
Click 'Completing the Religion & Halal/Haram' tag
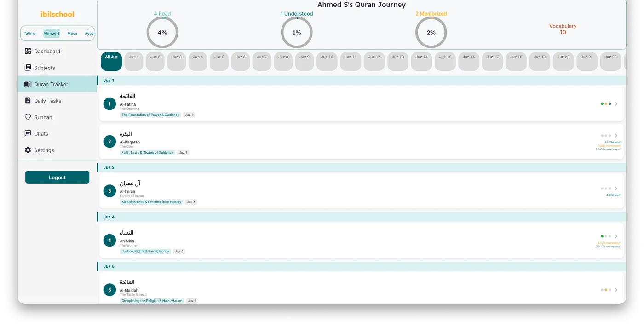(x=152, y=301)
